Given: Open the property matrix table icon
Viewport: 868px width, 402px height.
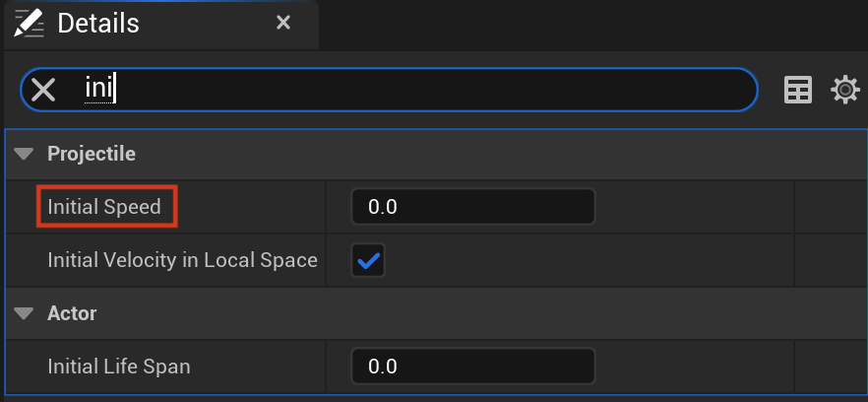Looking at the screenshot, I should (x=798, y=90).
